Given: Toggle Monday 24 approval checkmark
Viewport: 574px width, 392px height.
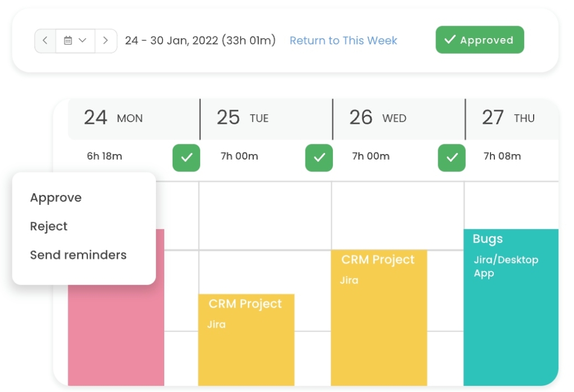Looking at the screenshot, I should [x=186, y=158].
